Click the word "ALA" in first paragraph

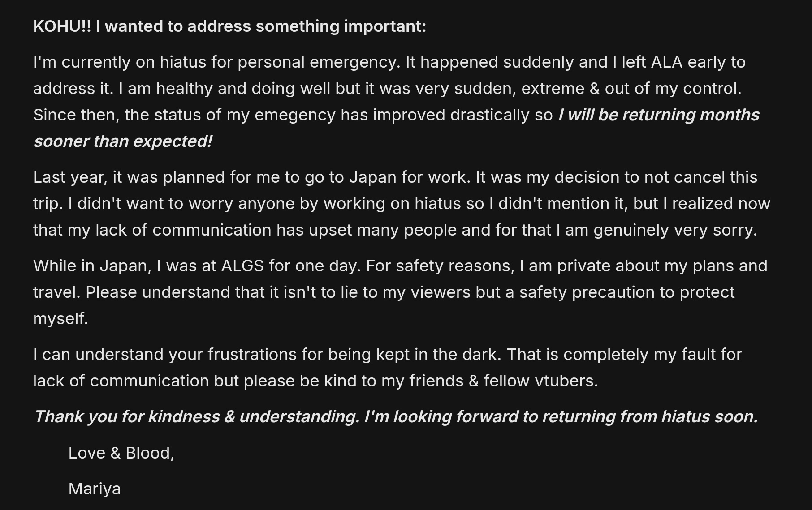[x=666, y=62]
